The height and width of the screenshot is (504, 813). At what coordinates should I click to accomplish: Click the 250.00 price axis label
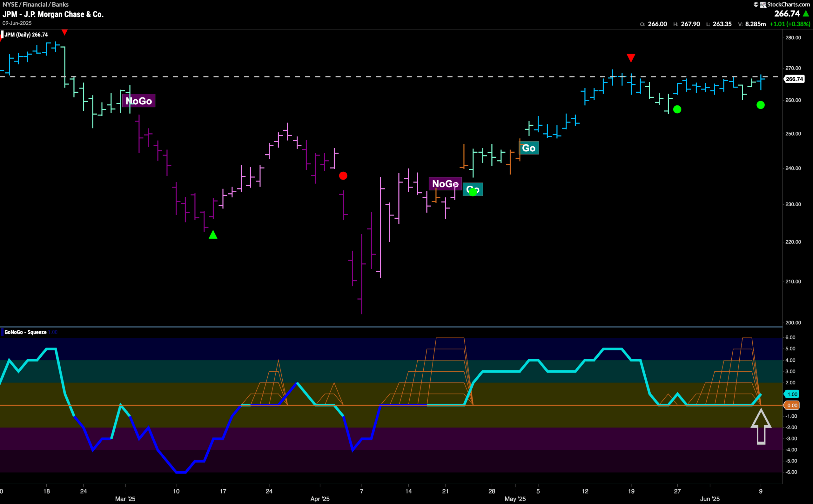point(793,134)
